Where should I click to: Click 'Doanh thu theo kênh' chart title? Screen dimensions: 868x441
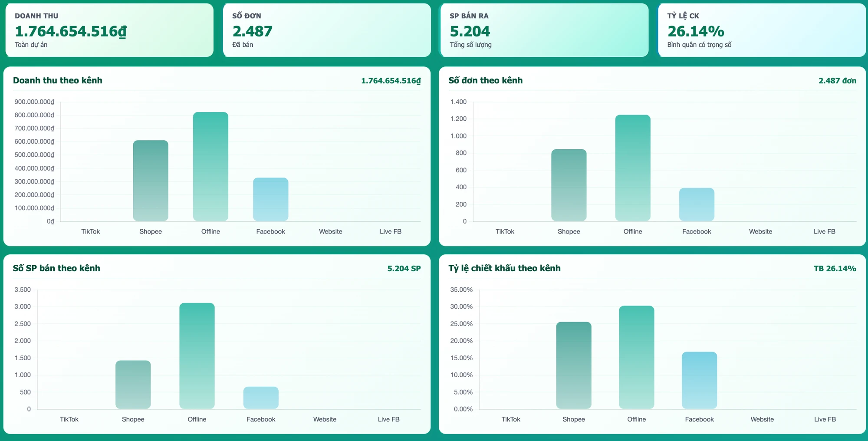pos(58,80)
